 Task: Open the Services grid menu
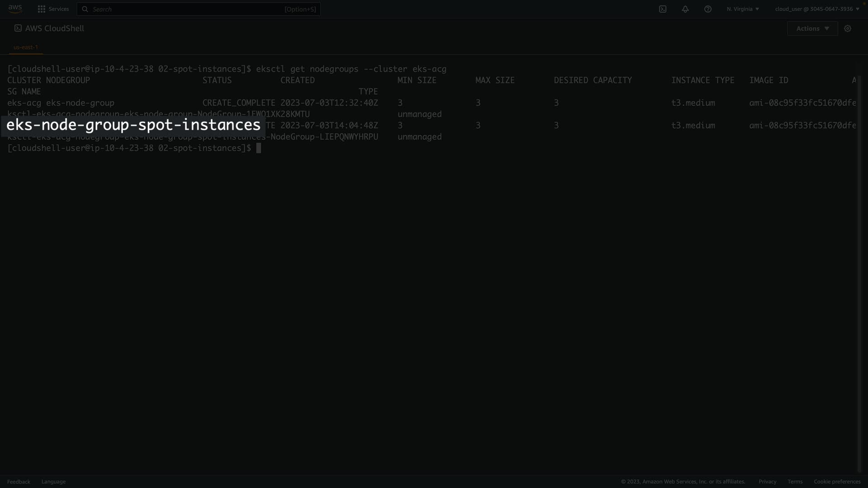point(42,9)
